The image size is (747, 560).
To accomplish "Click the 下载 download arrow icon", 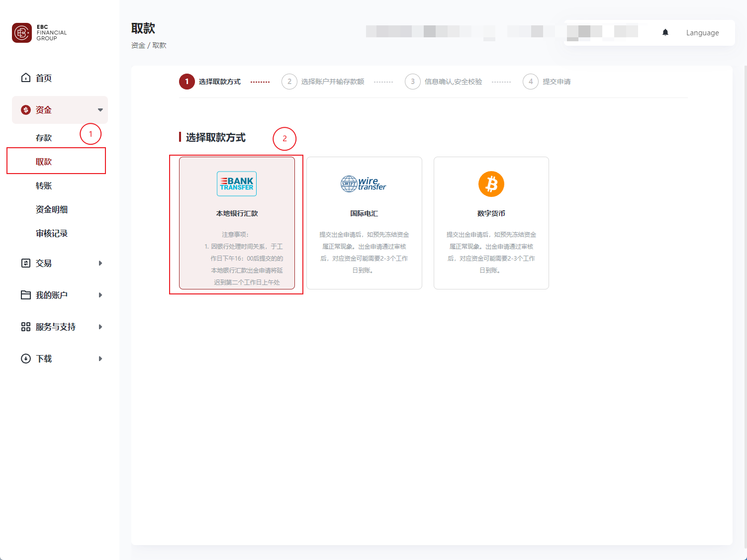I will (x=26, y=359).
